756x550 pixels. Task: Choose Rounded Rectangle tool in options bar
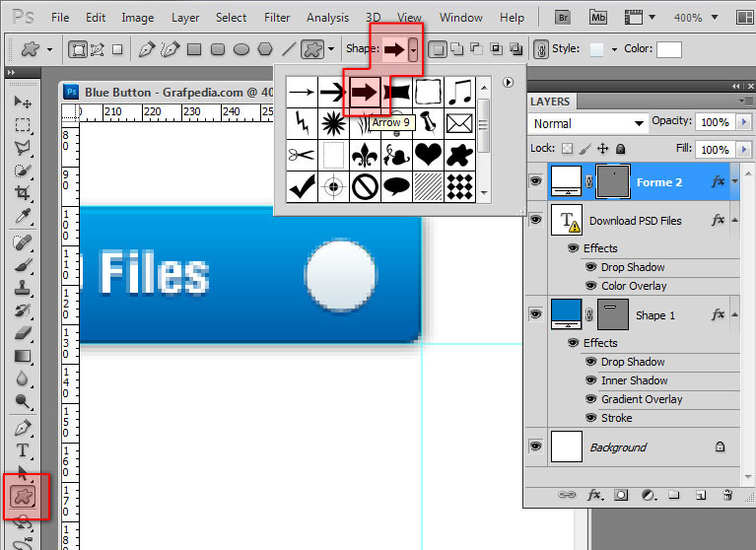[218, 49]
